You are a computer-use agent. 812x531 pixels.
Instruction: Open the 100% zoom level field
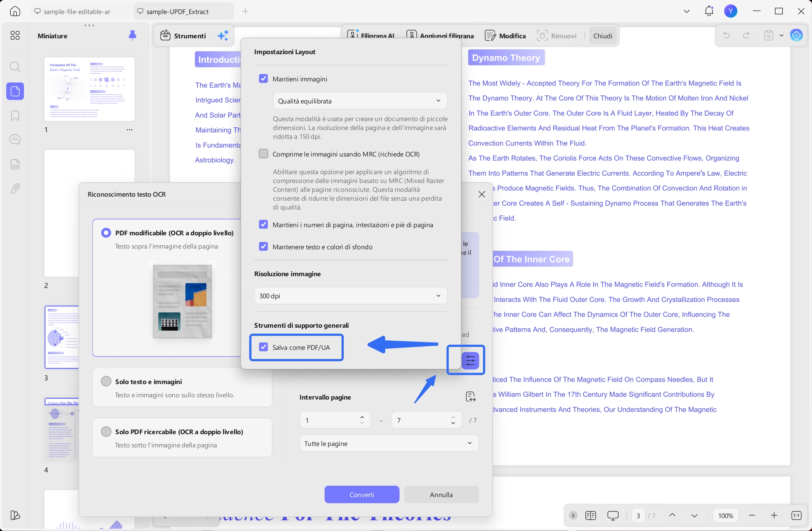(726, 516)
